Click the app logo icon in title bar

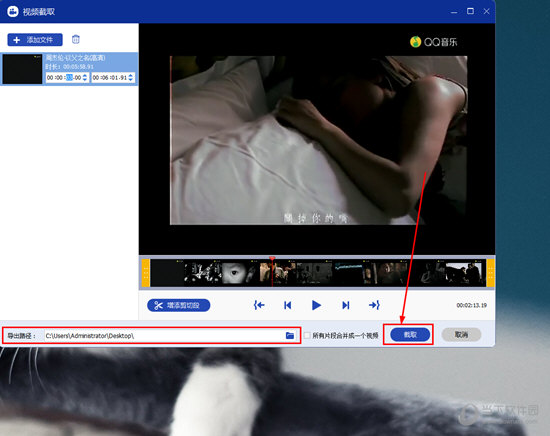(13, 12)
